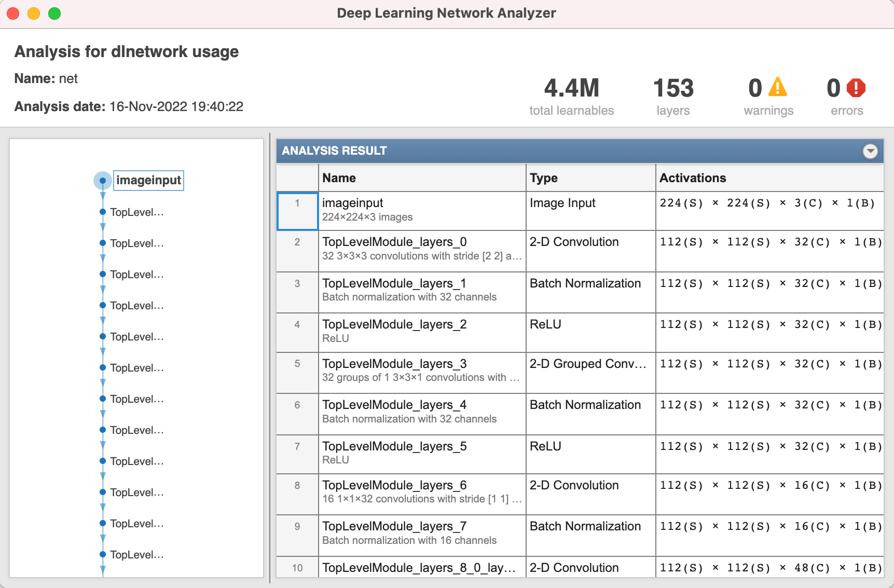Select TopLevelModule_layers_8_0_lay row

pos(580,567)
